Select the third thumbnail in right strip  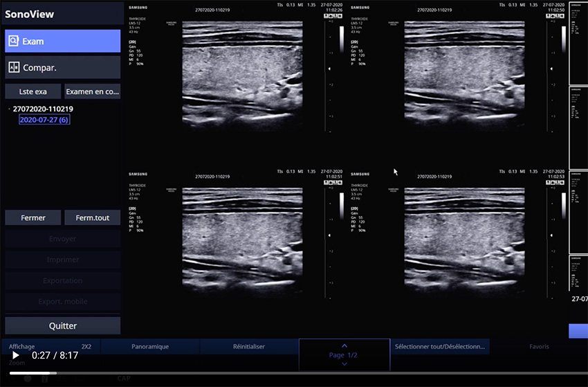click(x=578, y=212)
